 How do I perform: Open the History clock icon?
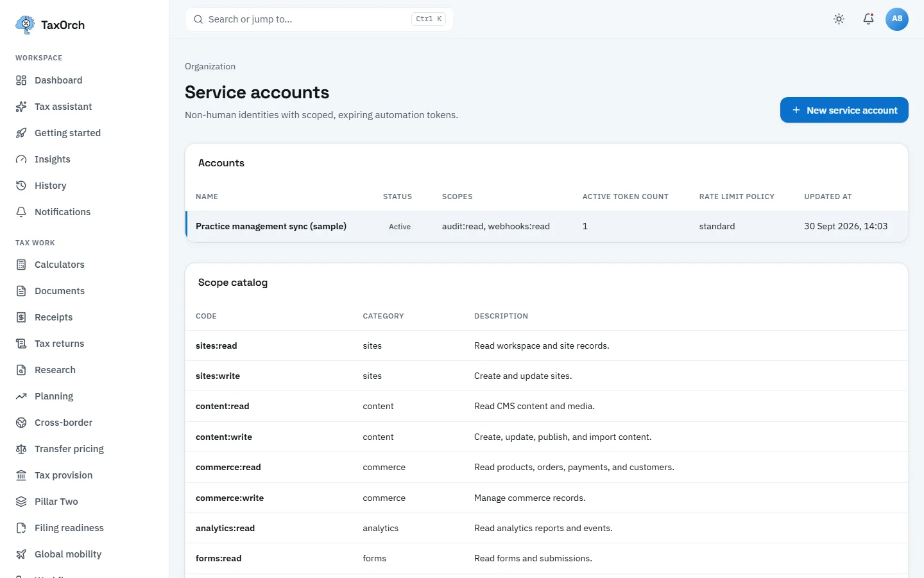pos(21,186)
